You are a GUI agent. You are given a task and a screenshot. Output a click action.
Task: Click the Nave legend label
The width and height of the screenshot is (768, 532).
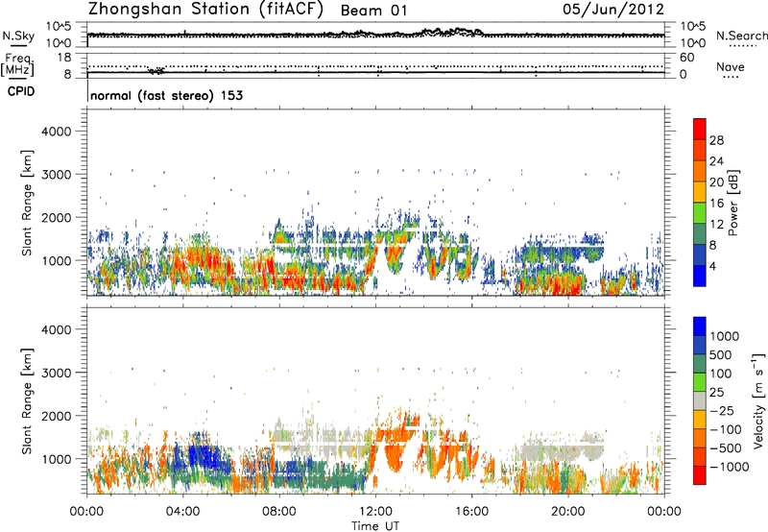(x=731, y=66)
